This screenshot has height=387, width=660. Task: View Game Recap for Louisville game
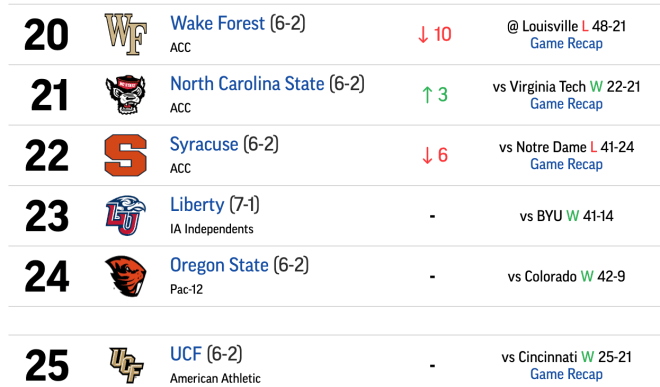click(x=566, y=43)
